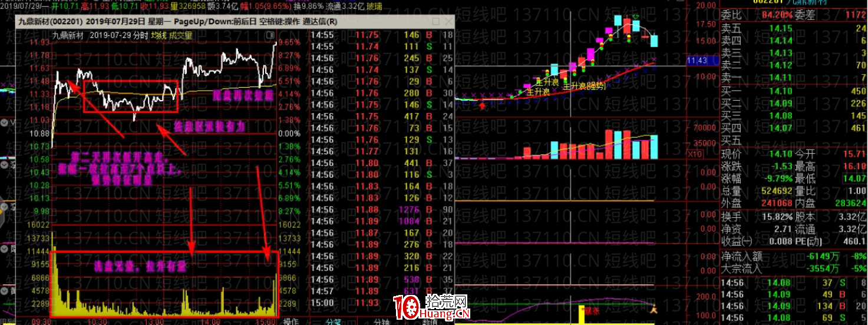Click the 今开 15.71 value
The image size is (868, 325).
point(854,154)
